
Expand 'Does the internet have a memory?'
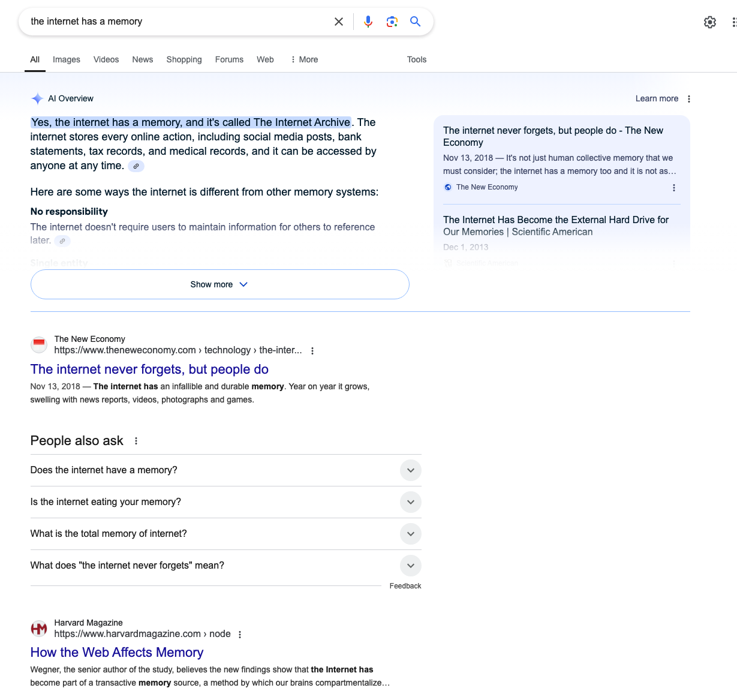point(226,470)
